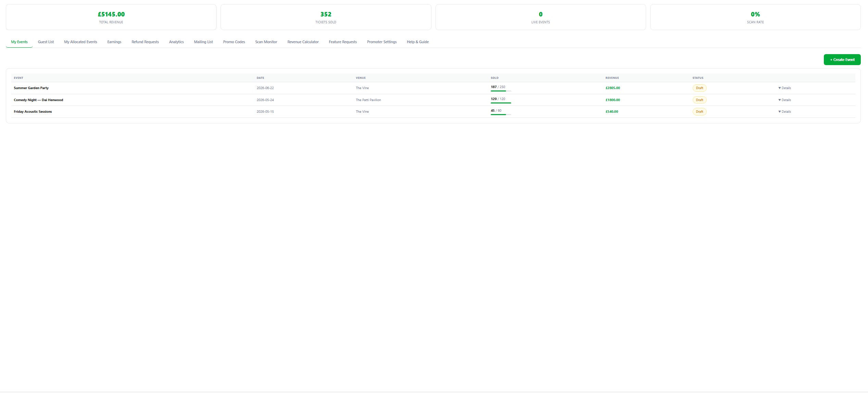
Task: Switch to the Guest List tab
Action: 46,41
